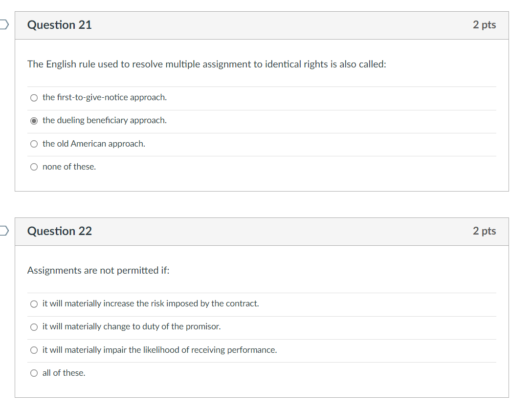Choose the old American approach answer

(34, 144)
